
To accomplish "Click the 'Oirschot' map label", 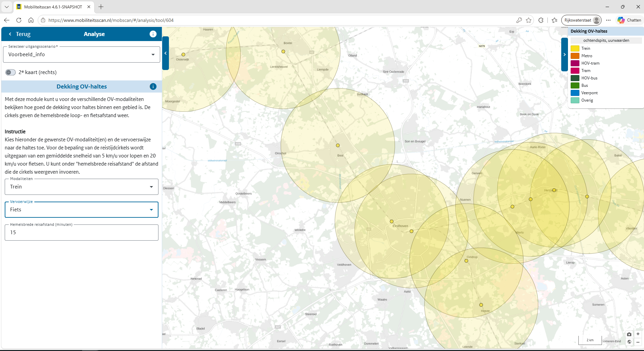I will [281, 153].
